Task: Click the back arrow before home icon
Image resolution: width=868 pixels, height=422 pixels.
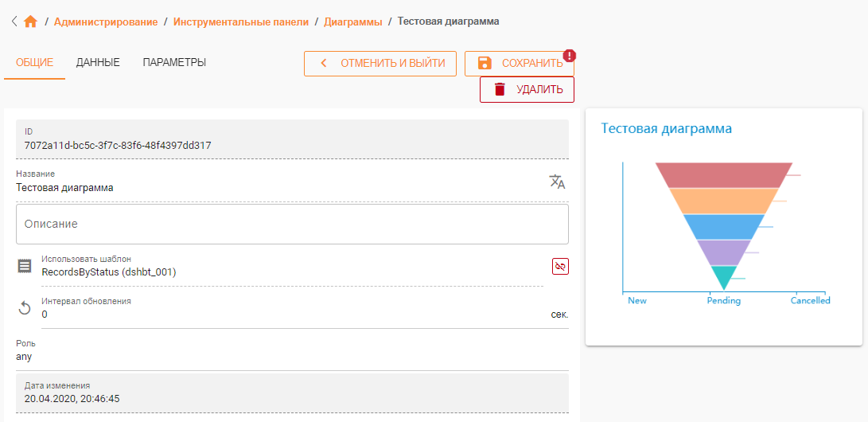Action: point(14,21)
